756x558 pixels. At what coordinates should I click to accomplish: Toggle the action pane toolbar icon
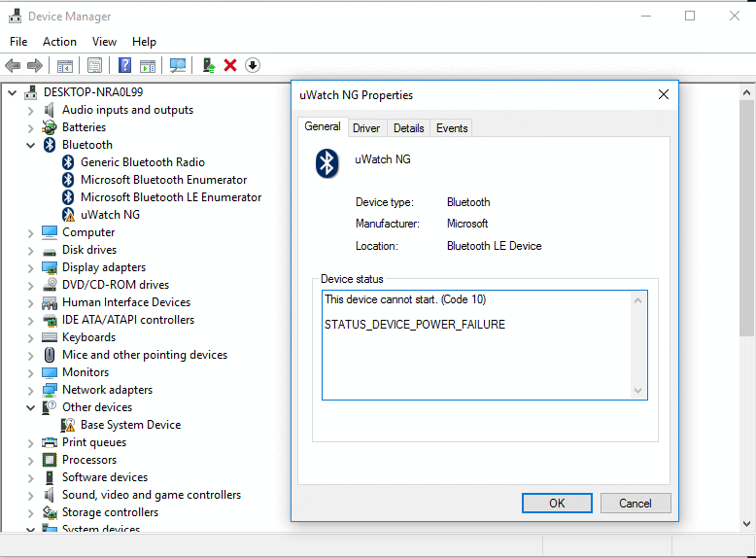(148, 65)
